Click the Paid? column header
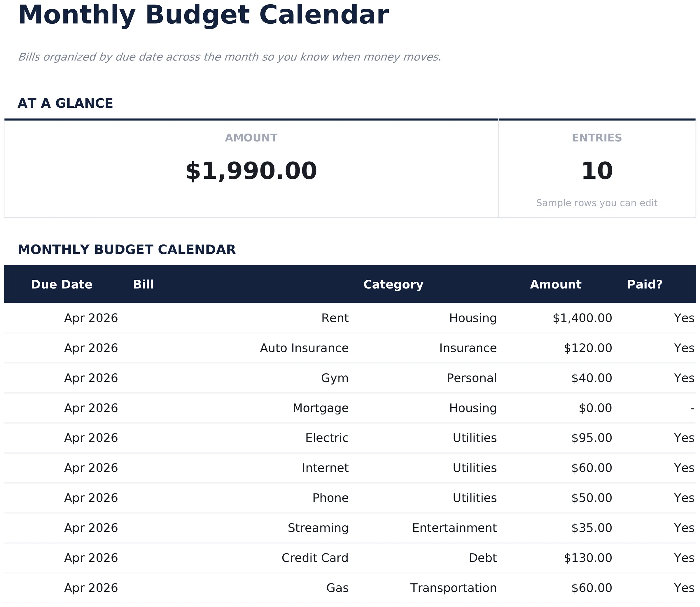The width and height of the screenshot is (700, 607). pyautogui.click(x=645, y=284)
